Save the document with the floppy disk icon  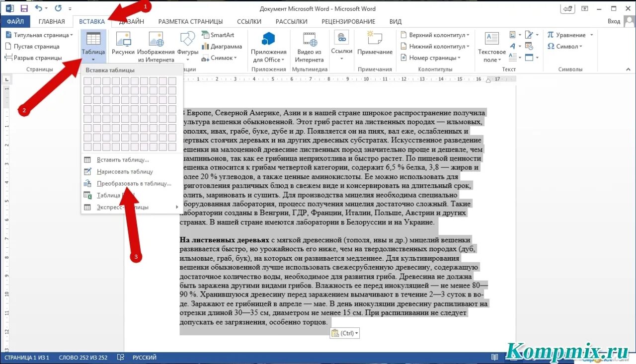tap(24, 8)
